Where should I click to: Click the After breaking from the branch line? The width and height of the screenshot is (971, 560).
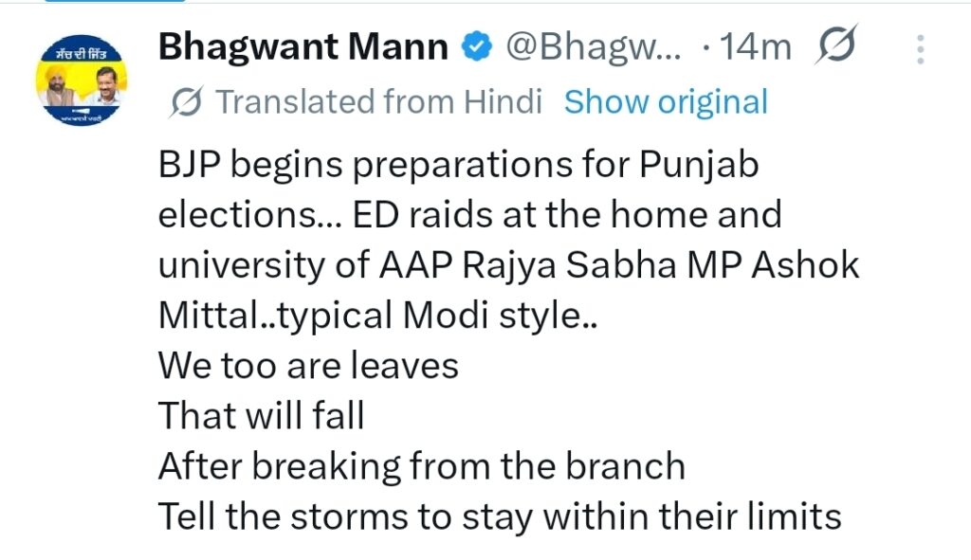pyautogui.click(x=421, y=465)
